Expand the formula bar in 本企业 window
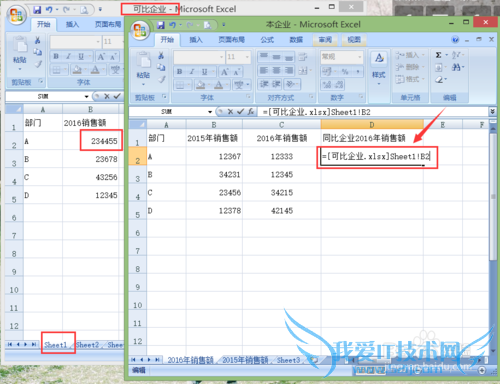Screen dimensions: 500x384 pos(492,112)
